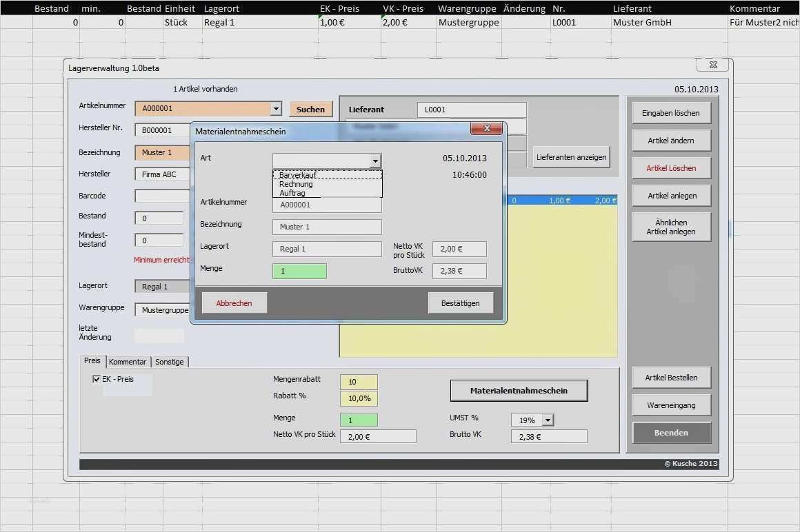Open the UMST % dropdown
The height and width of the screenshot is (532, 800).
click(548, 420)
